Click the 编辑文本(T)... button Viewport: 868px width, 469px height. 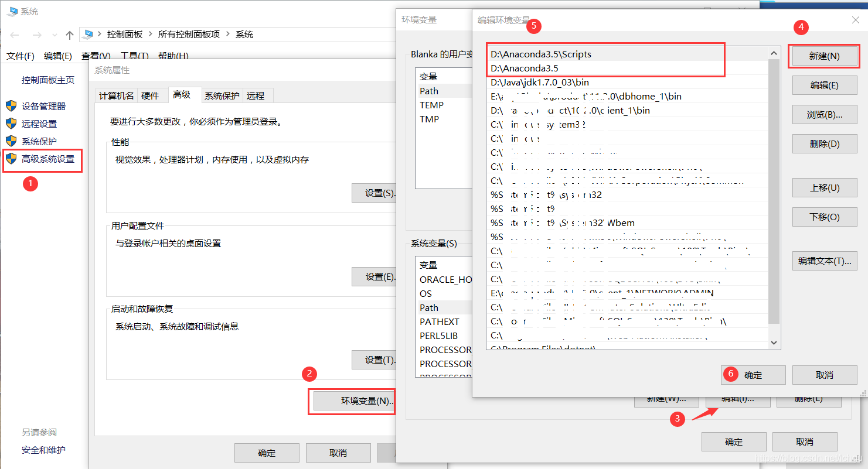(x=824, y=261)
